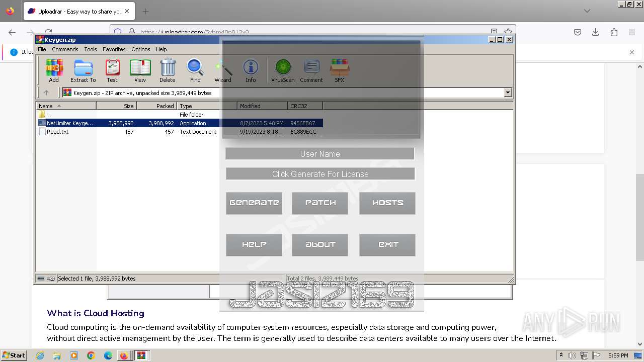Click the Find magnifier icon
The width and height of the screenshot is (644, 362).
[x=195, y=70]
